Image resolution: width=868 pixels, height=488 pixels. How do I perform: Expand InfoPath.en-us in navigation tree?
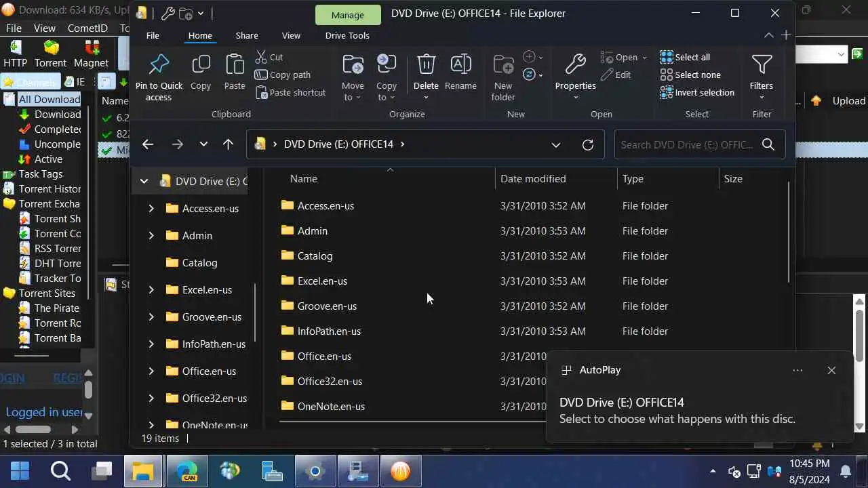tap(151, 344)
